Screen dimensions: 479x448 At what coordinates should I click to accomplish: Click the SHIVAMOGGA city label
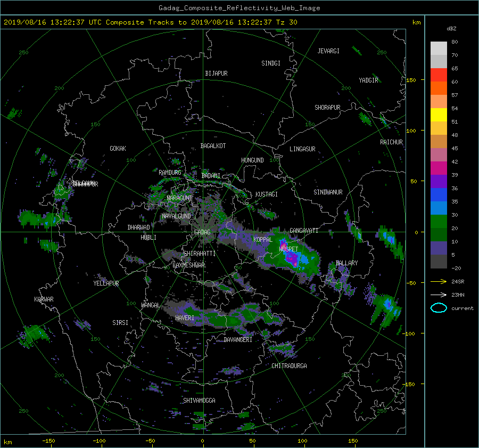coord(199,400)
